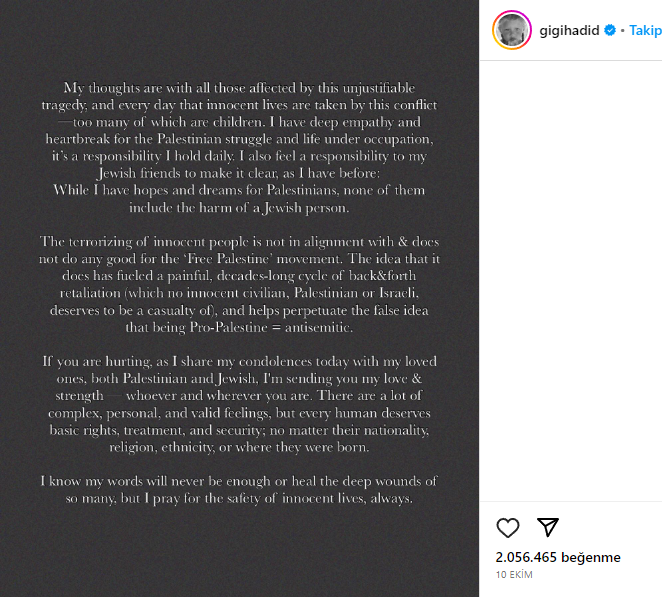
Task: Click the line 'While I have hopes and dreams'
Action: [239, 192]
